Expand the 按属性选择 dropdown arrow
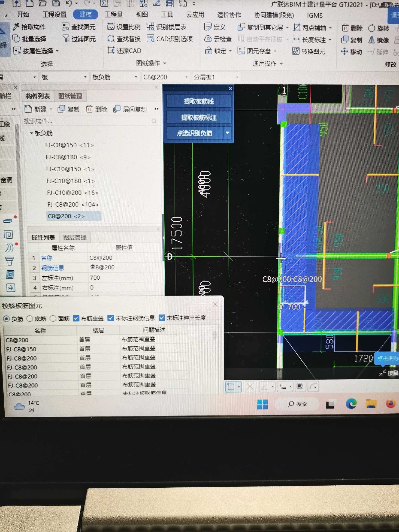 point(57,51)
